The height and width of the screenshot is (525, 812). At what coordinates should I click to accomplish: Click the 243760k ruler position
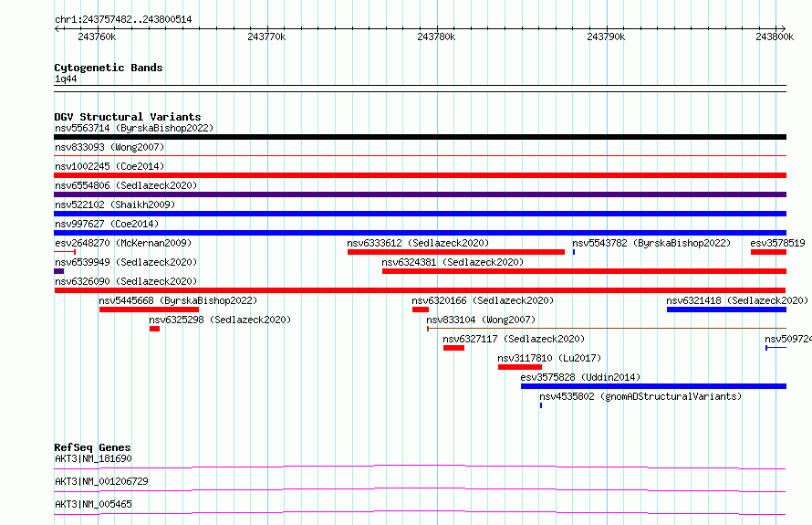[97, 37]
